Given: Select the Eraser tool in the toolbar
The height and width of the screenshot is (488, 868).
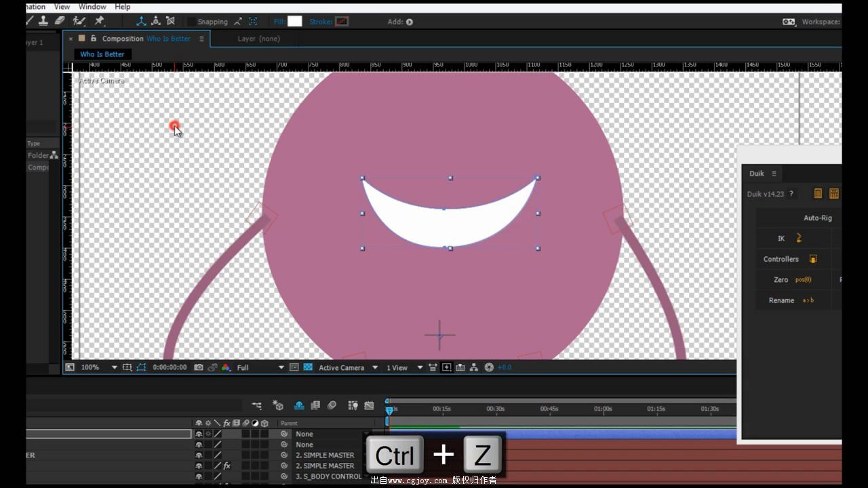Looking at the screenshot, I should (x=60, y=21).
